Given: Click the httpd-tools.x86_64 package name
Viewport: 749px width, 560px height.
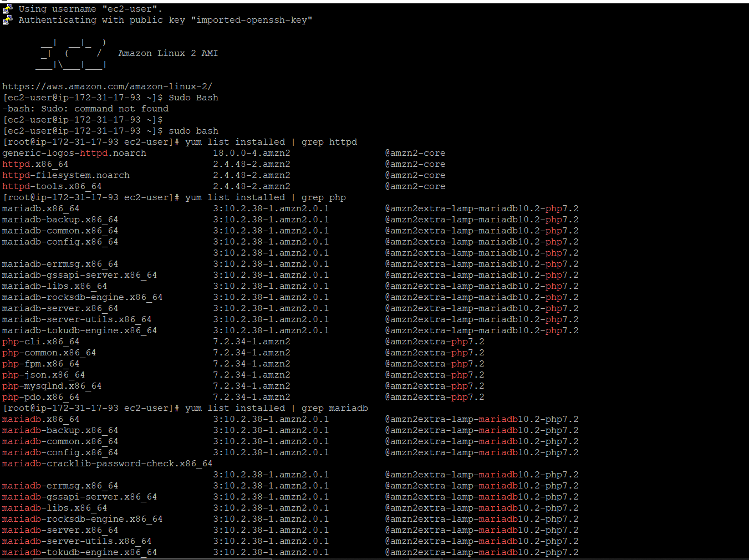Looking at the screenshot, I should point(52,186).
